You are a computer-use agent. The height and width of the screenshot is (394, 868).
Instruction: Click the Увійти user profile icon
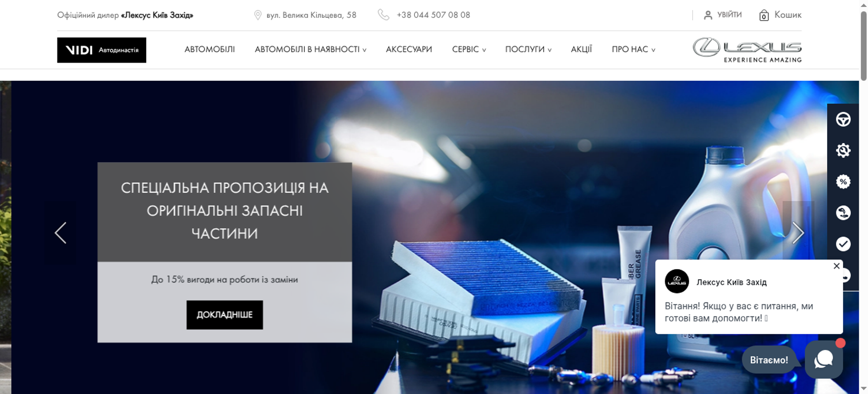[x=708, y=15]
